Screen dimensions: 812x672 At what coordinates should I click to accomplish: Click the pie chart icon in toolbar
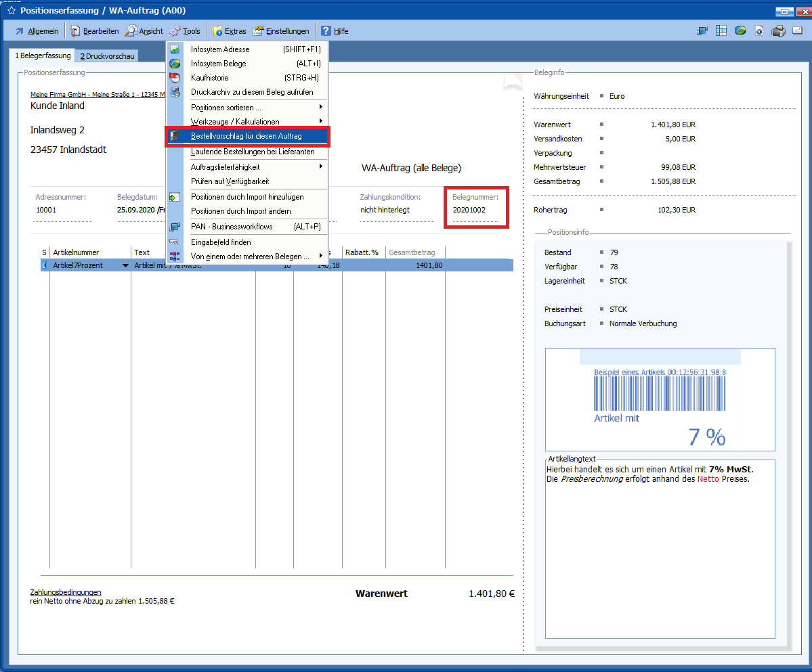click(741, 31)
